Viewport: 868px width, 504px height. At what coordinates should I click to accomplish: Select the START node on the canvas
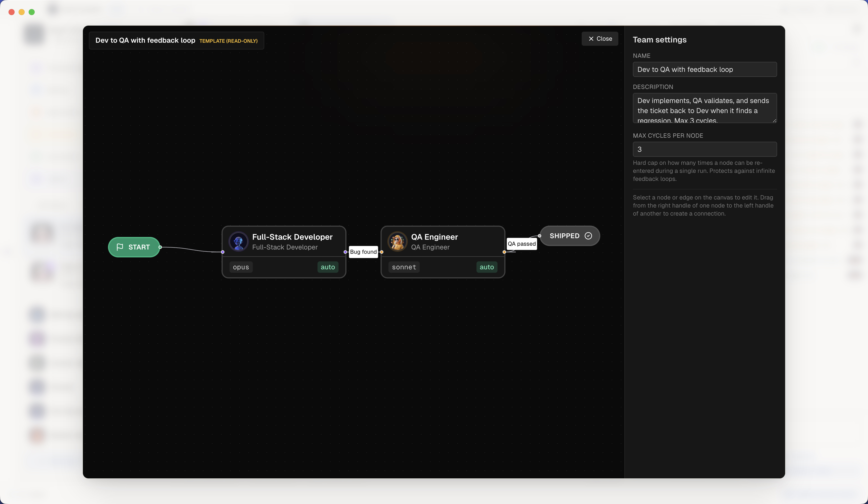134,247
